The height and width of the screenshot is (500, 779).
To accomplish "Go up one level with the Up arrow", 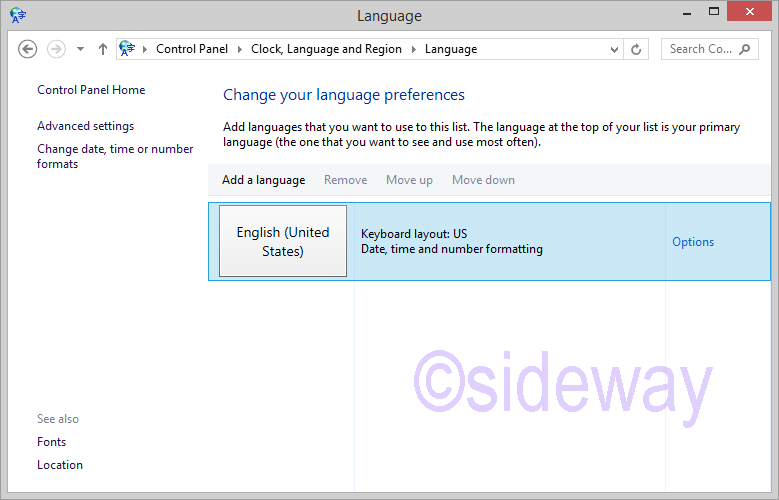I will [103, 49].
